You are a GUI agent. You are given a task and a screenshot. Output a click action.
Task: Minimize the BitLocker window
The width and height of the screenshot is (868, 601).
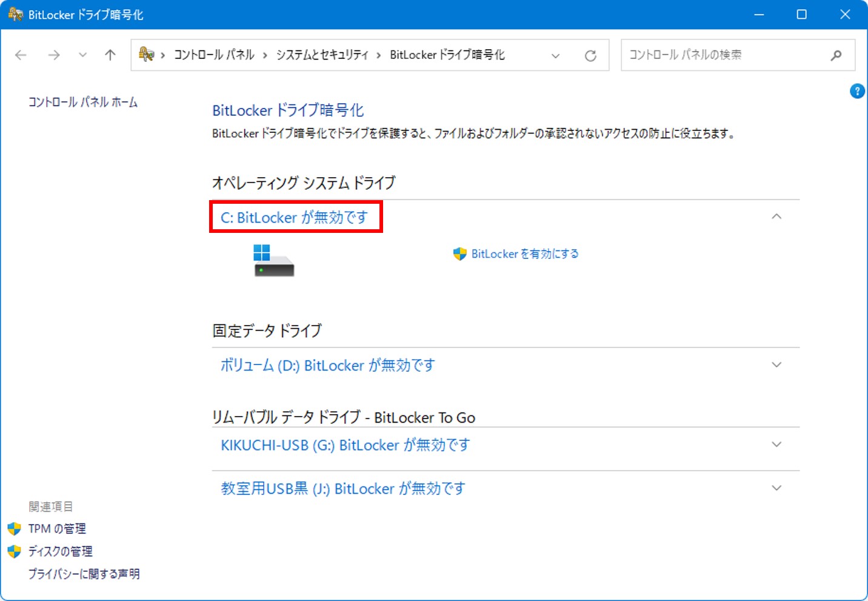coord(759,15)
